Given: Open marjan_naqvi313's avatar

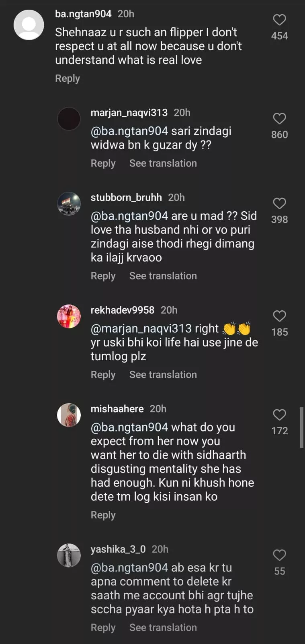Looking at the screenshot, I should tap(69, 119).
